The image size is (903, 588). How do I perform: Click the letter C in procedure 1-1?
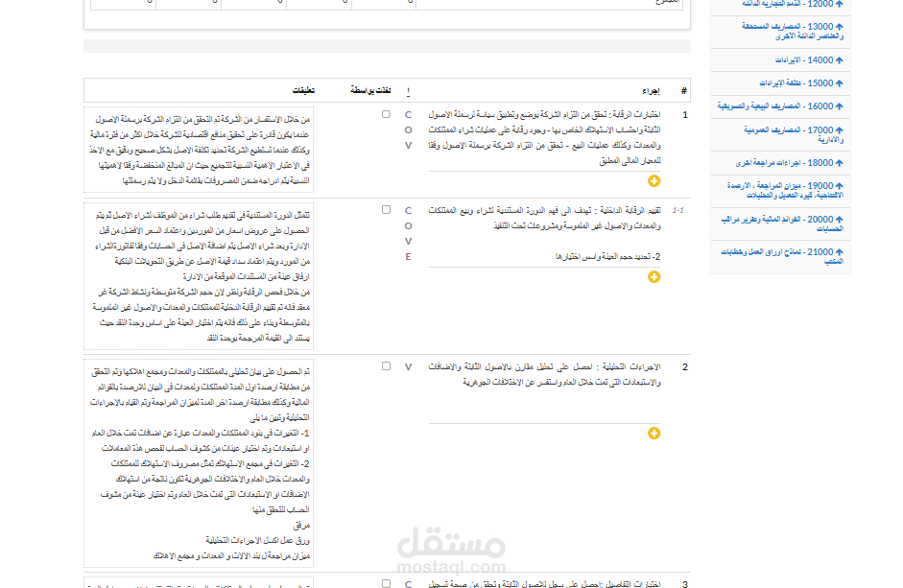pyautogui.click(x=408, y=211)
